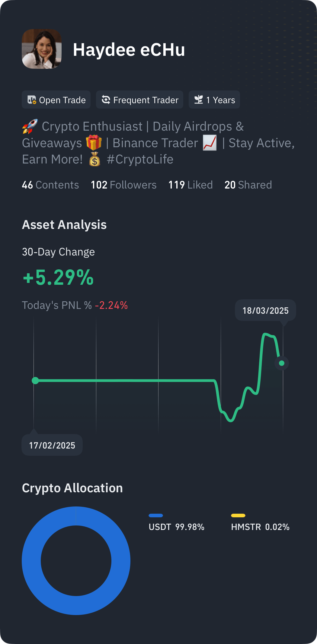Screen dimensions: 317x644
Task: Select the chart end point dot
Action: [x=282, y=363]
